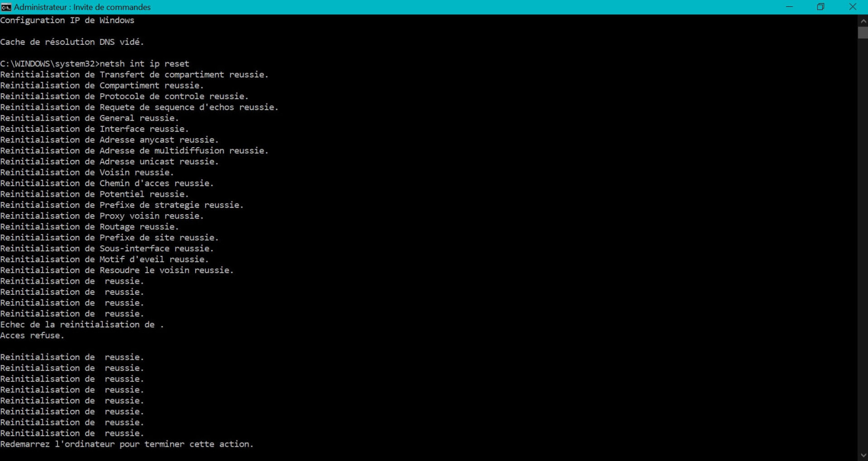
Task: Click the line 'Adresse de multidiffusion reussie.'
Action: pyautogui.click(x=184, y=151)
